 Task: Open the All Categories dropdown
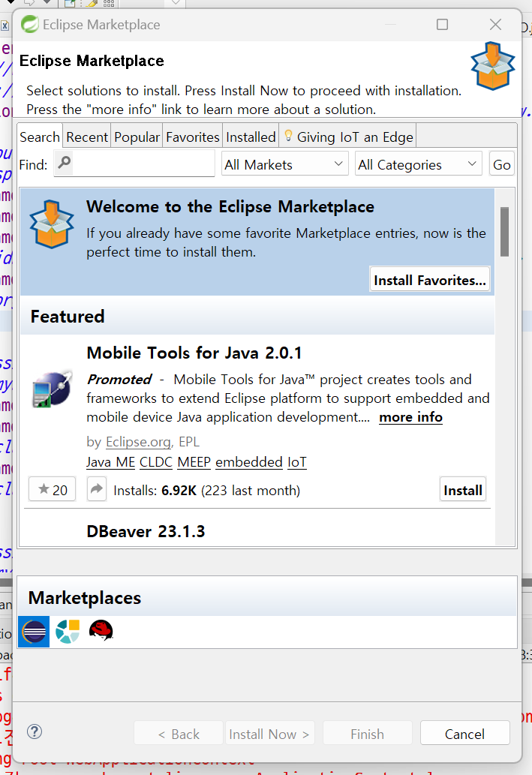(x=418, y=164)
